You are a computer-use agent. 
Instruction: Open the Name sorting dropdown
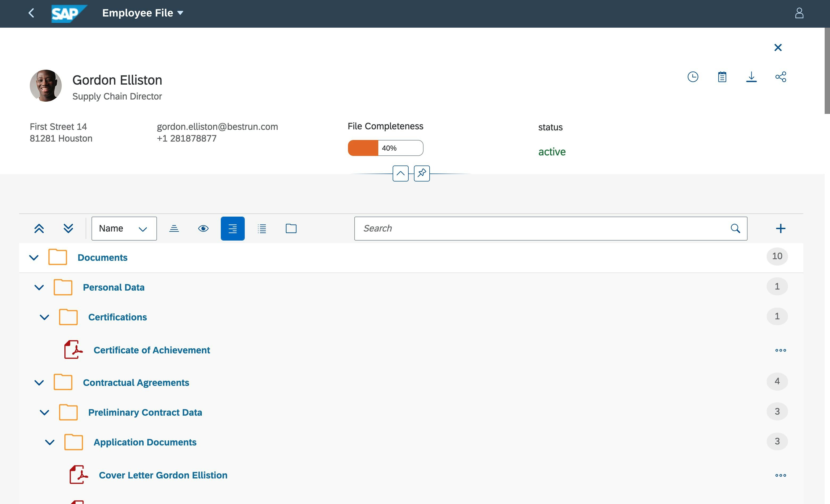[x=143, y=228]
